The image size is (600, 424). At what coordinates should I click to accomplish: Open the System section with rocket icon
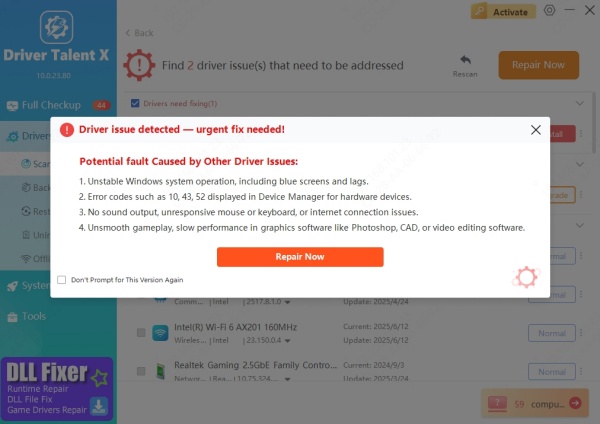click(27, 286)
